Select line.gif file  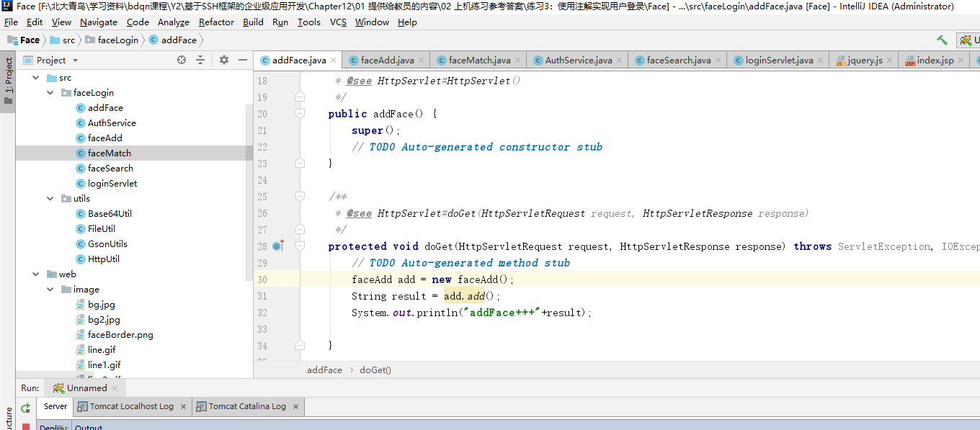pyautogui.click(x=102, y=350)
